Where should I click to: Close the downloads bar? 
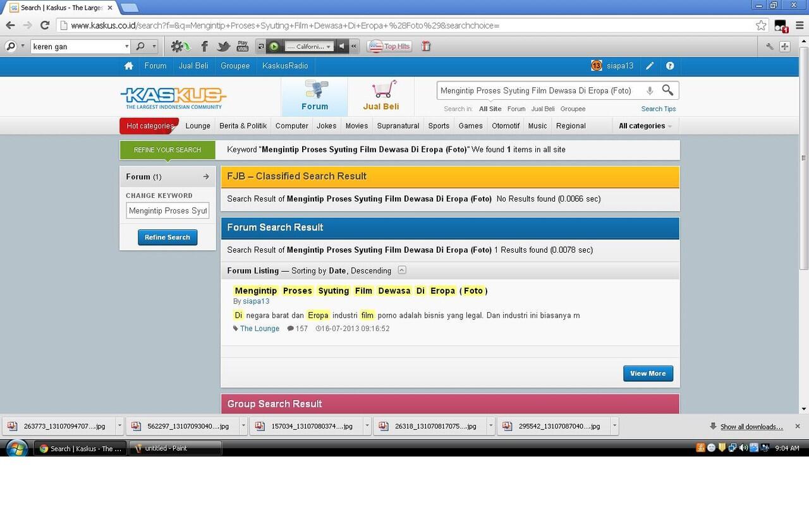(798, 426)
